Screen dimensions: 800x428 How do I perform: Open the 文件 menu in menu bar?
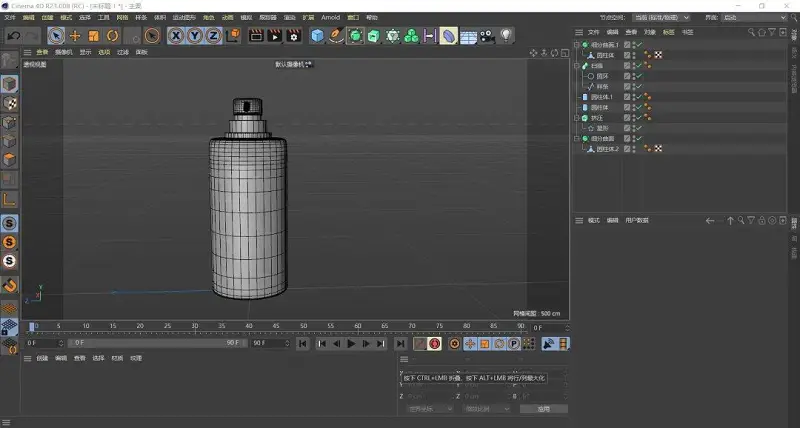(x=10, y=17)
